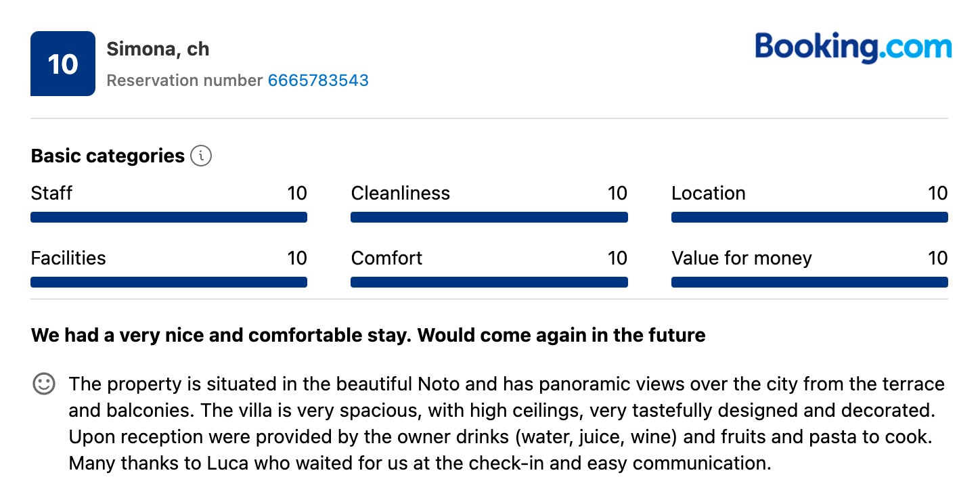This screenshot has height=498, width=980.
Task: Click the Facilities rating bar
Action: click(x=169, y=282)
